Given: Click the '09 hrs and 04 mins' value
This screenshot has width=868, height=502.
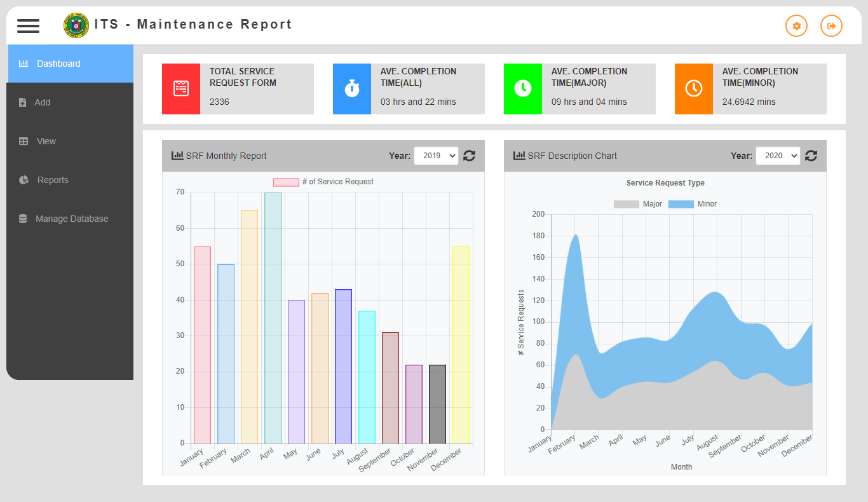Looking at the screenshot, I should point(589,102).
